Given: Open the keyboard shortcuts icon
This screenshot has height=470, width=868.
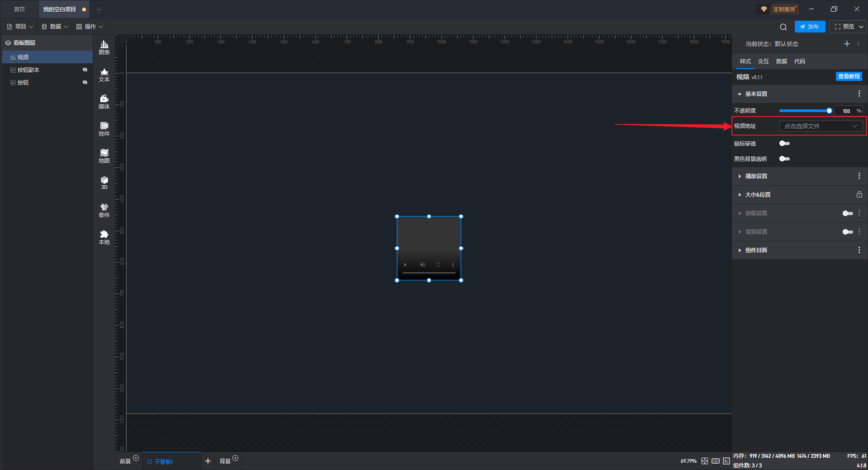Looking at the screenshot, I should (x=716, y=461).
